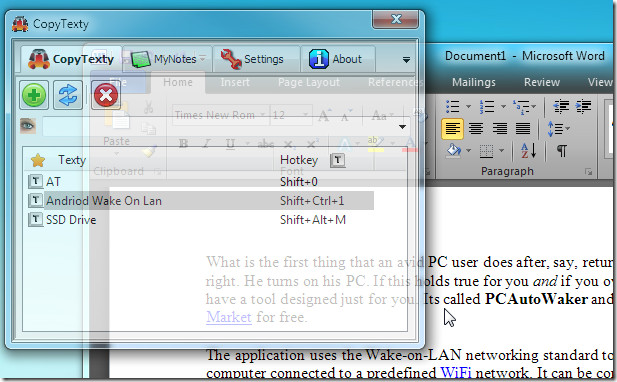Select the SSD Drive texty row
The image size is (617, 382).
tap(201, 220)
